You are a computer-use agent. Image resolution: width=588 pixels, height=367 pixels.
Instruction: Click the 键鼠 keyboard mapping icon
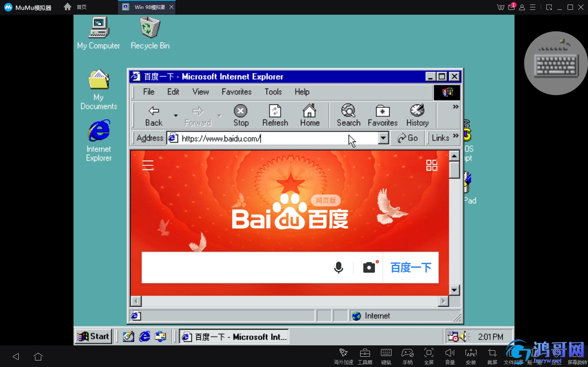click(386, 356)
